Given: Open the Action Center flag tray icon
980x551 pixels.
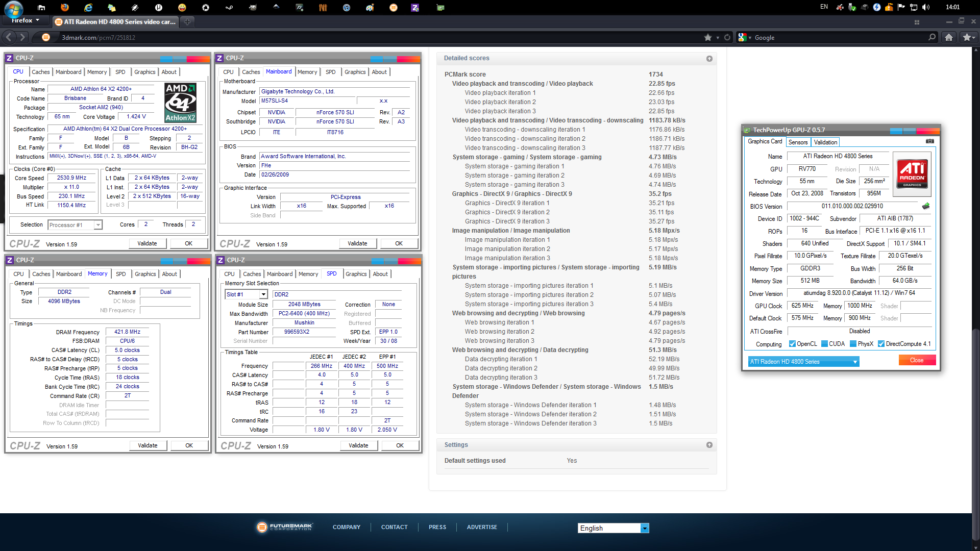Looking at the screenshot, I should [901, 7].
